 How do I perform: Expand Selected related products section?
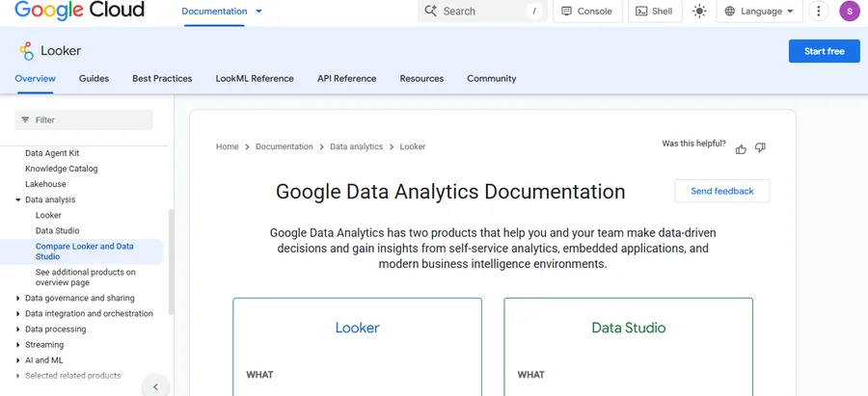(x=18, y=376)
